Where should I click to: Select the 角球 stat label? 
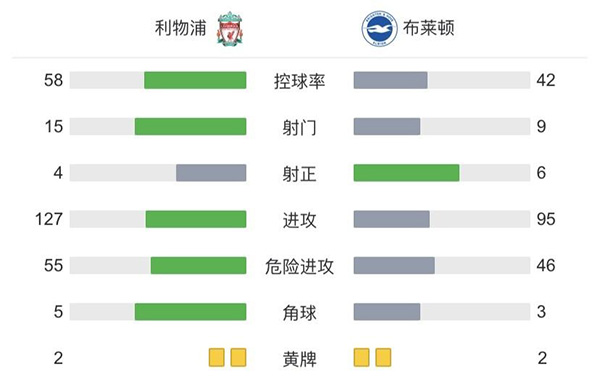pos(300,313)
